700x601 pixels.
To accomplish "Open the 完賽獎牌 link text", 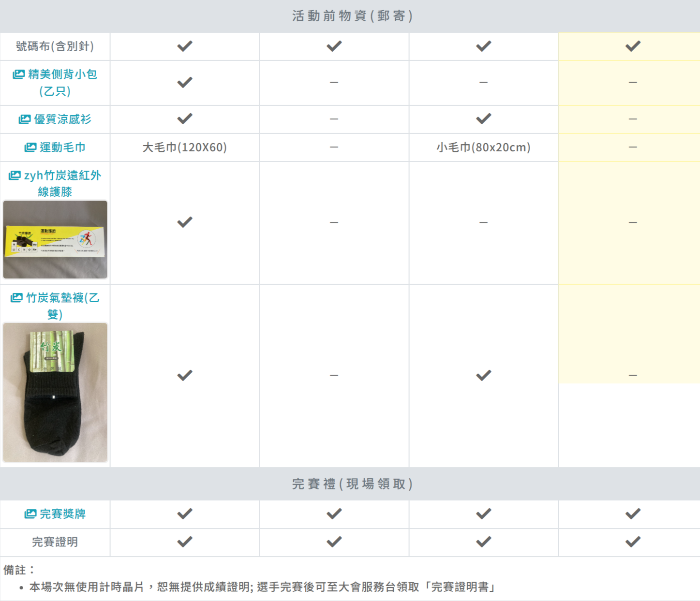I will click(x=62, y=514).
